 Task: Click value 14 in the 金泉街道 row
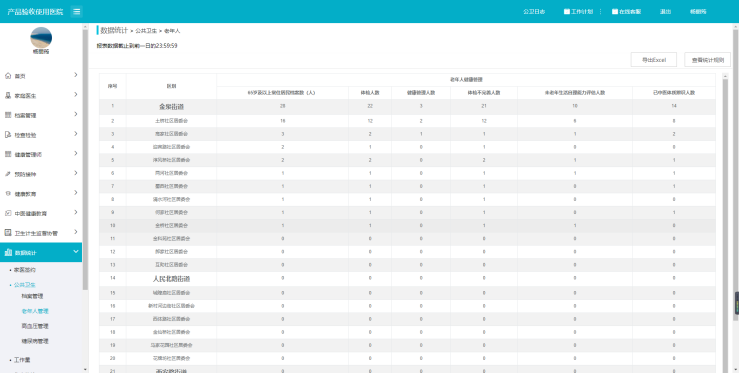(x=674, y=106)
